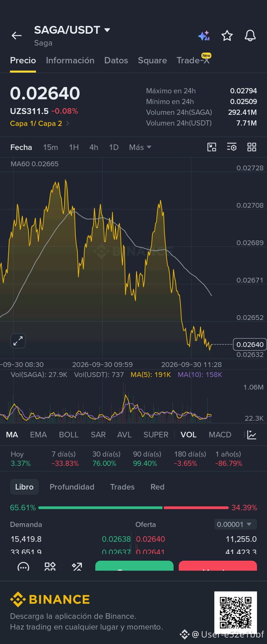Select the 1D chart interval
Screen dimensions: 267x644
click(x=114, y=147)
